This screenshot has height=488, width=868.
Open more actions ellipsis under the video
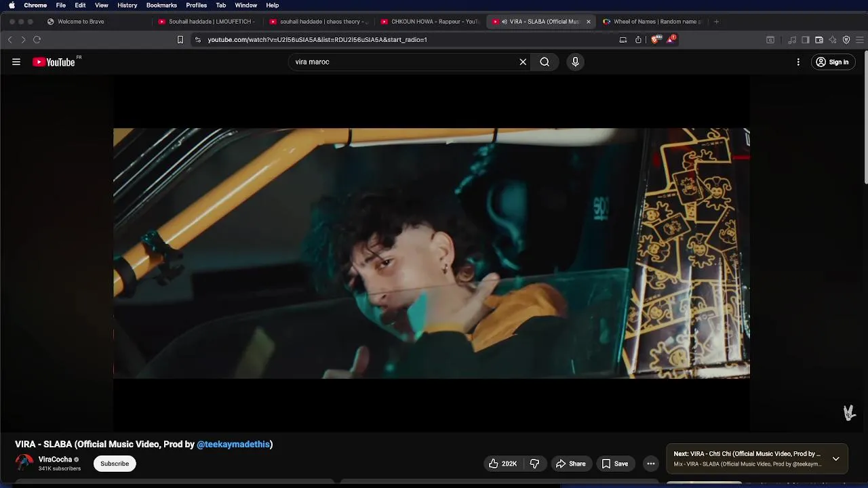click(651, 464)
